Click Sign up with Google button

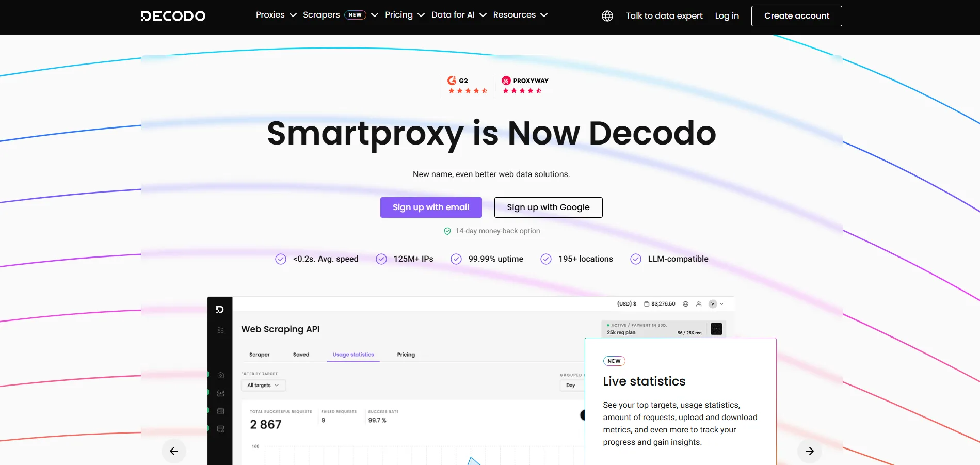(548, 207)
